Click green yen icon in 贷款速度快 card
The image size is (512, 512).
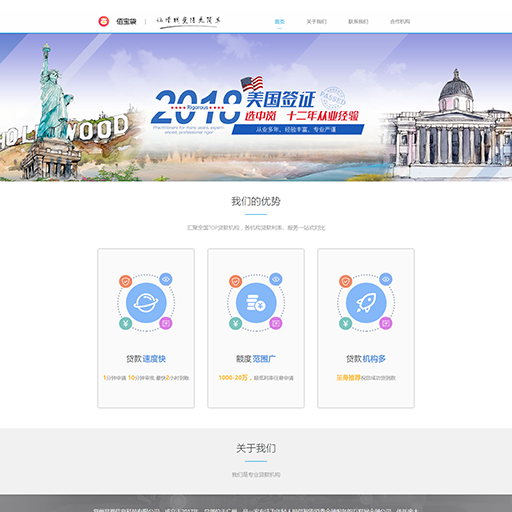126,323
